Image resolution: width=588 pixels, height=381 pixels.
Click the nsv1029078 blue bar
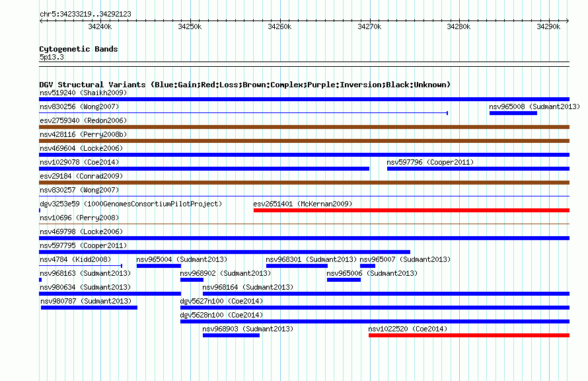[x=204, y=169]
